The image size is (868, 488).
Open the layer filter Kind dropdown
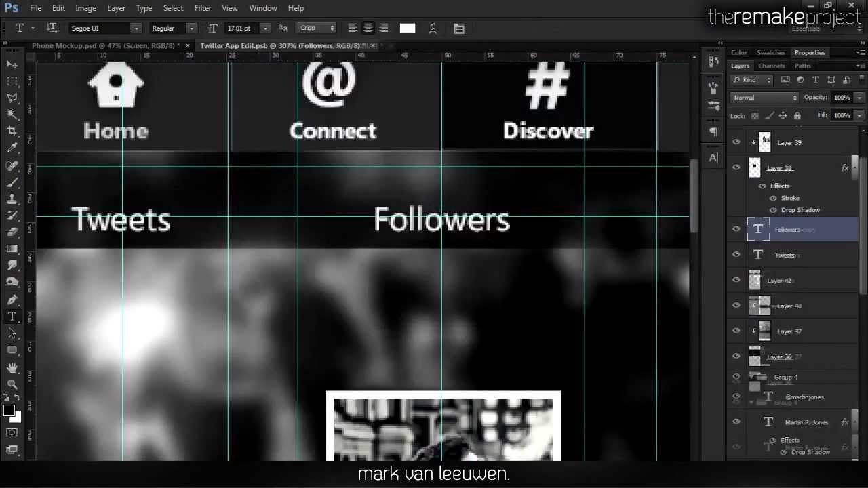pos(752,80)
